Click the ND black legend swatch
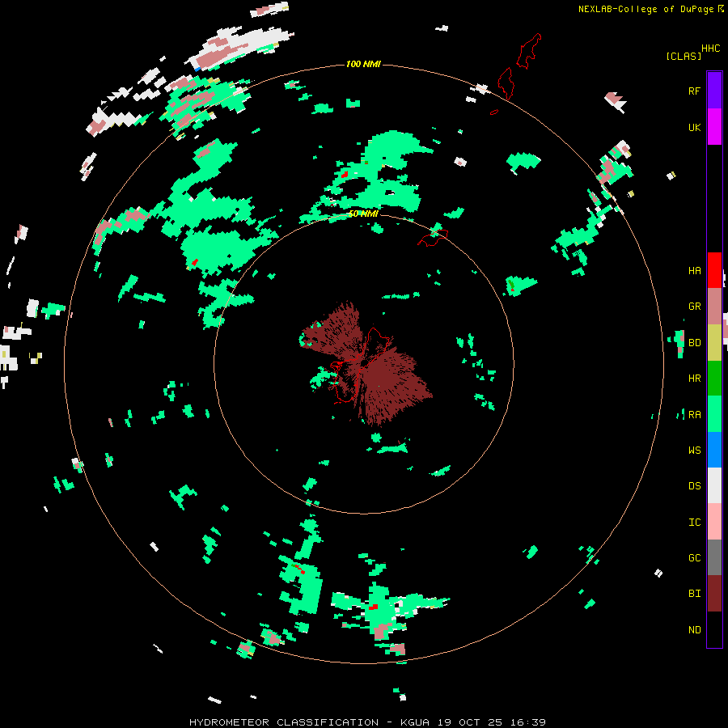The width and height of the screenshot is (728, 728). pyautogui.click(x=714, y=629)
